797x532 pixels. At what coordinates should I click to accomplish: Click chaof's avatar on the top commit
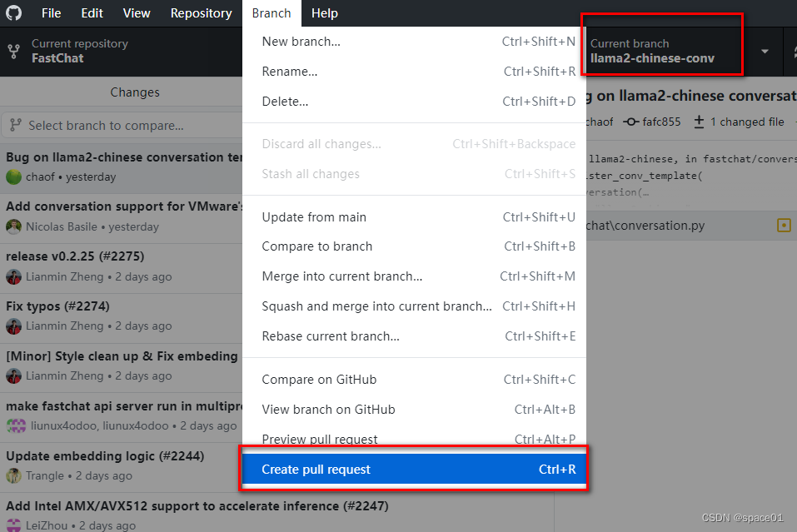(14, 177)
